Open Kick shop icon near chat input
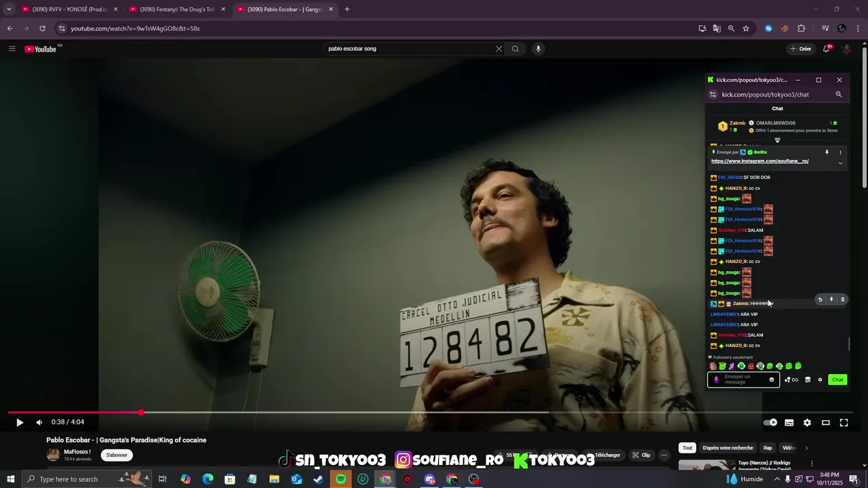 click(808, 380)
